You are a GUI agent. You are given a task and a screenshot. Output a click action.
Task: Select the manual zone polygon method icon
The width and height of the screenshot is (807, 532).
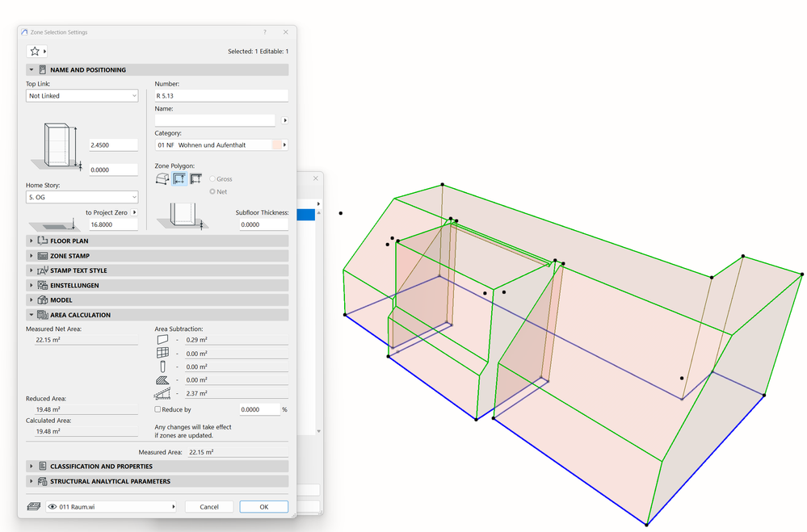point(162,179)
